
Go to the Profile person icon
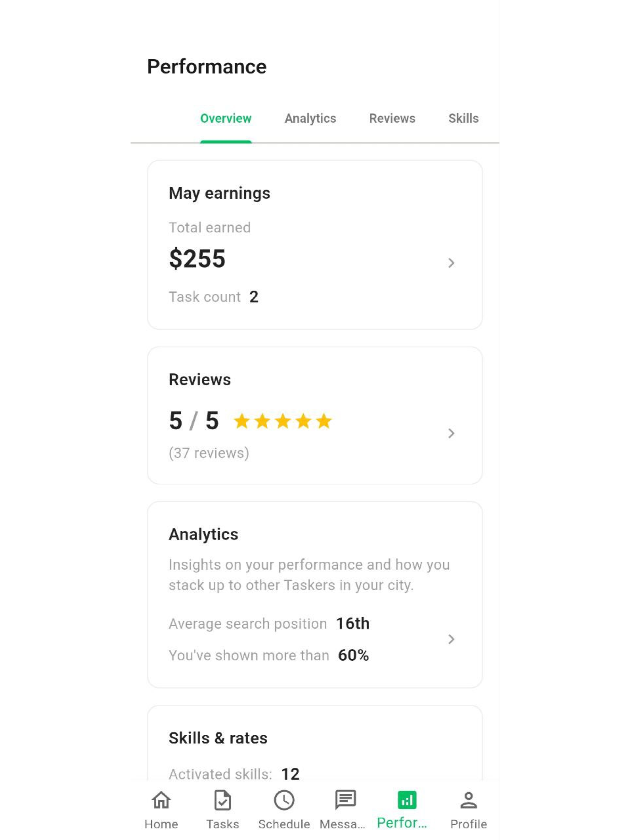coord(468,800)
